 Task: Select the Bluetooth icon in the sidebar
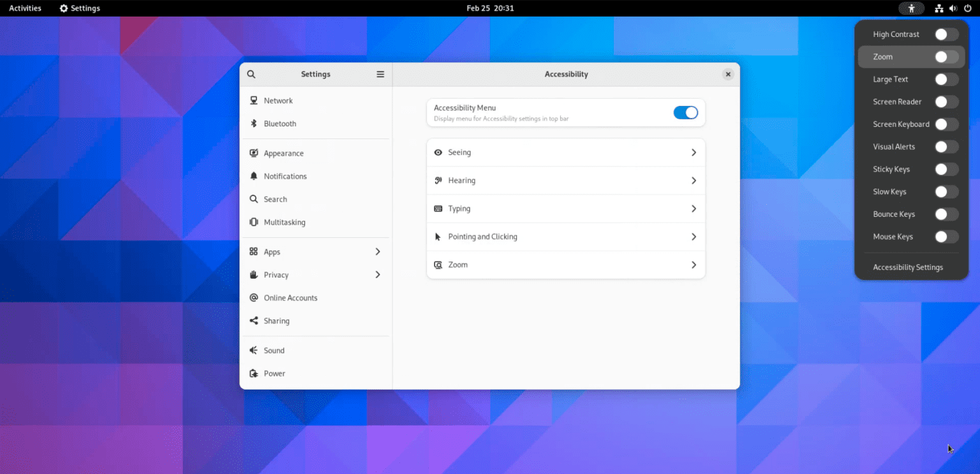pyautogui.click(x=253, y=123)
